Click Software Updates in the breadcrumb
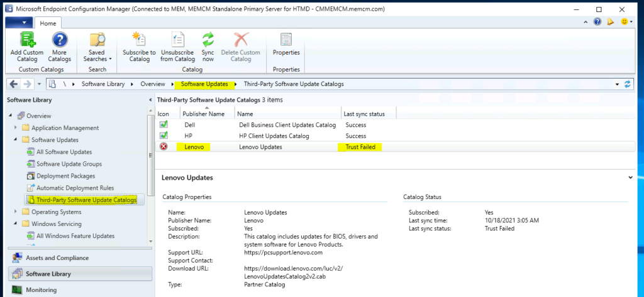 204,84
